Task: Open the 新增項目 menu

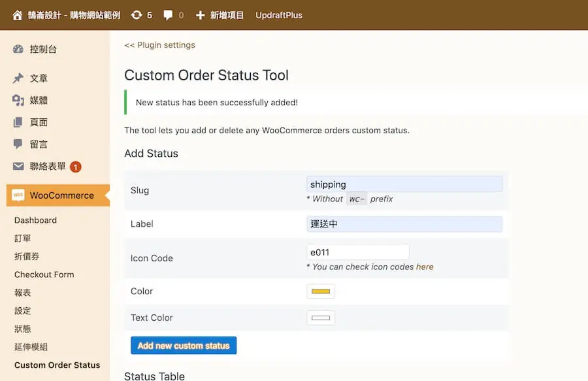Action: tap(227, 16)
